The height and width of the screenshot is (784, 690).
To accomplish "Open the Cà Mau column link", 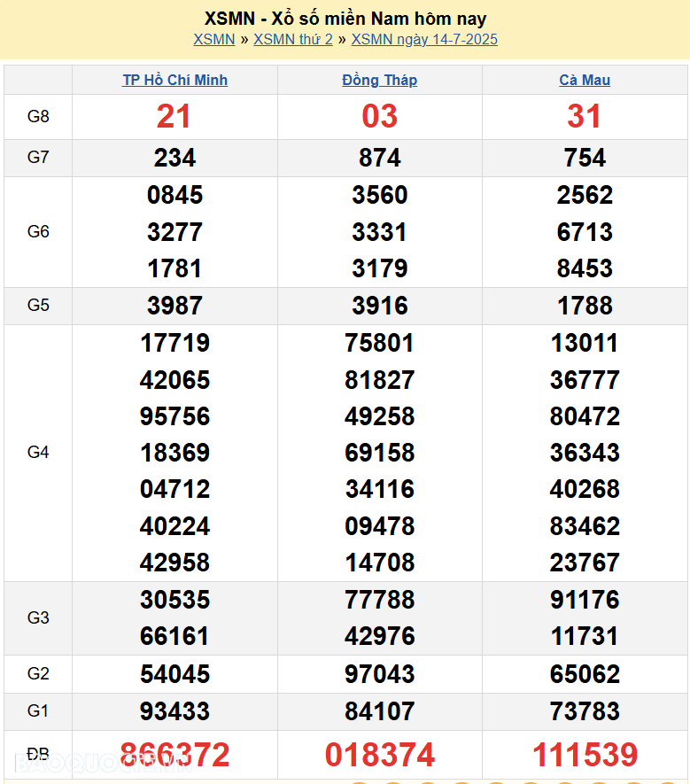I will click(585, 80).
